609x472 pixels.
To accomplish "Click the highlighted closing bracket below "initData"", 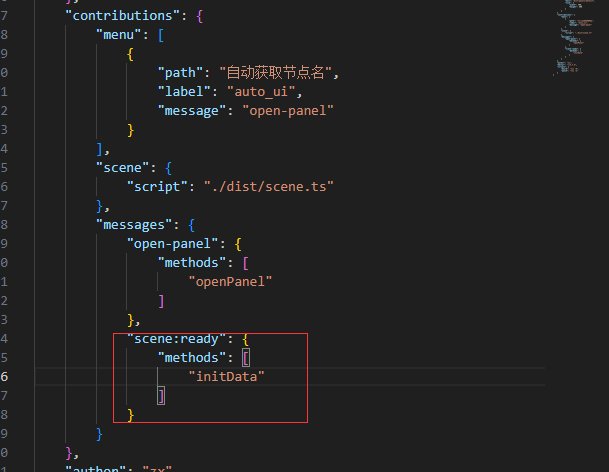I will (161, 396).
